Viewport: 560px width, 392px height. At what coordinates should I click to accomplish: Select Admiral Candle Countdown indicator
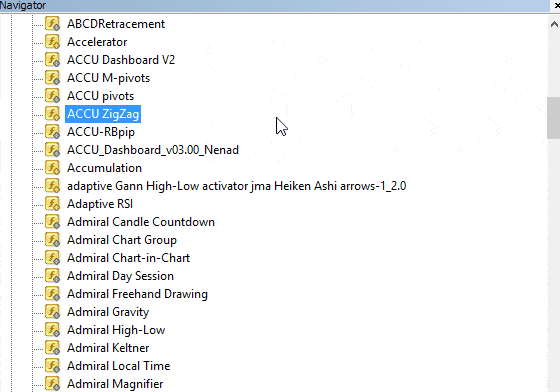[x=141, y=222]
